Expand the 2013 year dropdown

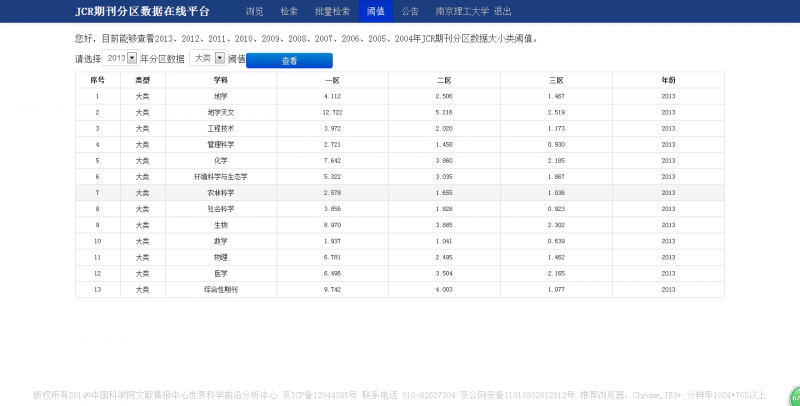[121, 58]
